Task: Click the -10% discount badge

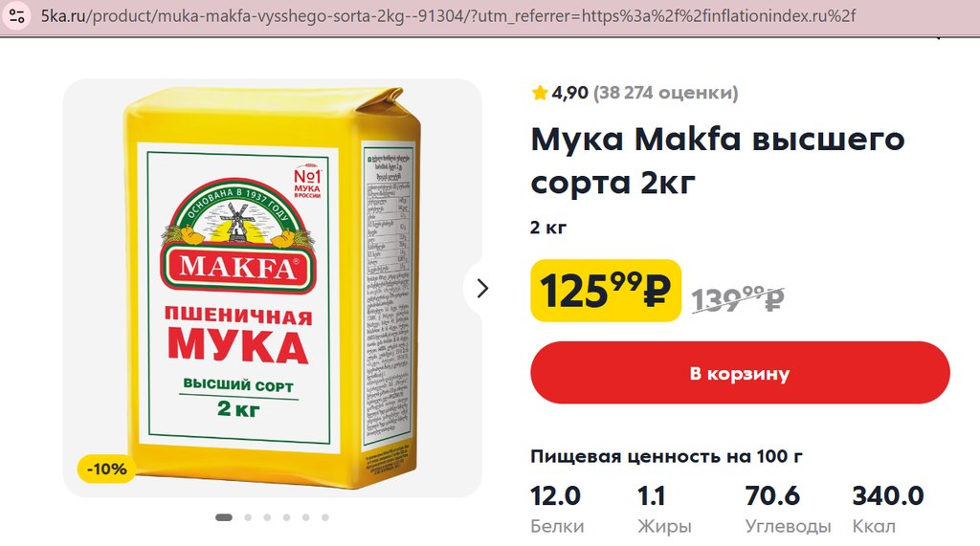Action: tap(106, 470)
